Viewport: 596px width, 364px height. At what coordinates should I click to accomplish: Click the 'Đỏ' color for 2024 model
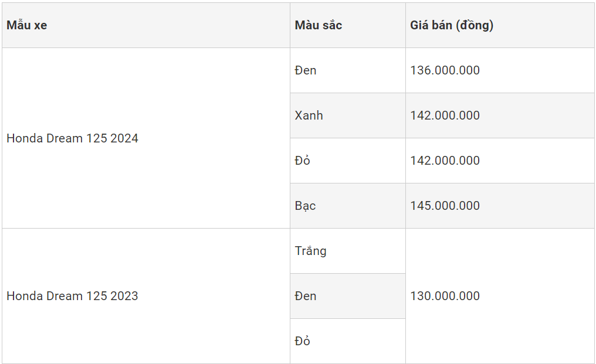point(303,161)
